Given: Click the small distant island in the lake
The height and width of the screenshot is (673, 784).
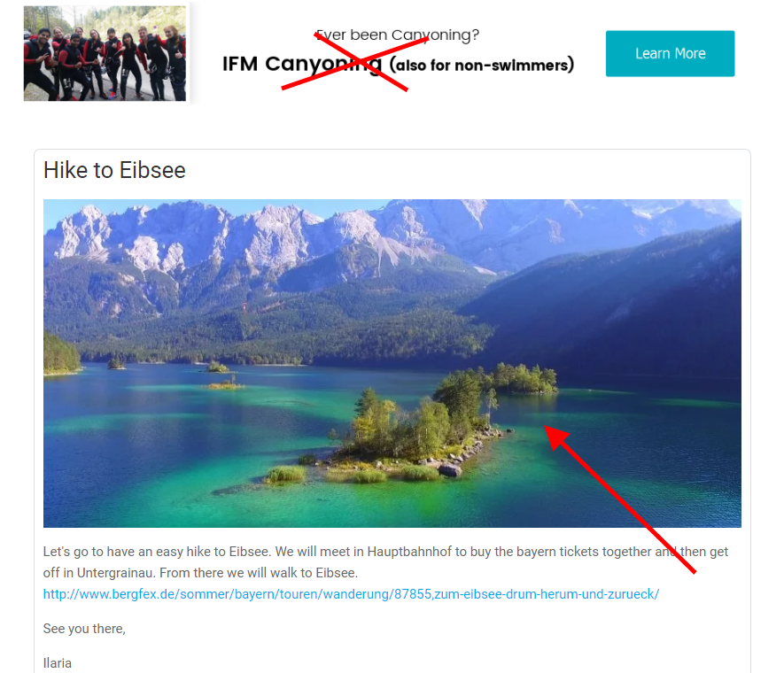Looking at the screenshot, I should click(x=218, y=367).
